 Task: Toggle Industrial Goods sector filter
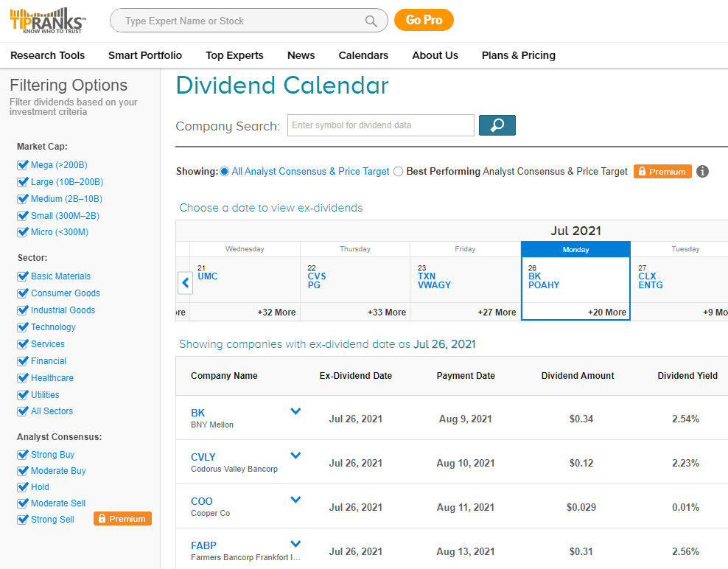[x=22, y=310]
